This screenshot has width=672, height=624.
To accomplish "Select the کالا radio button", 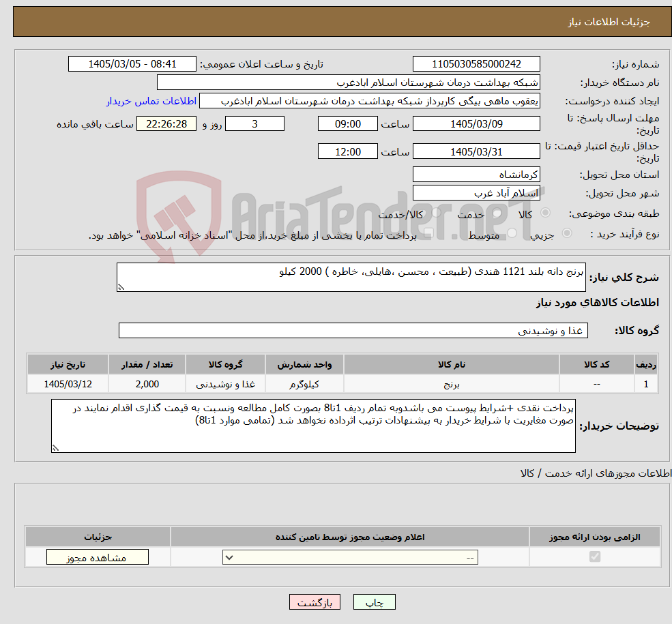I will coord(546,213).
